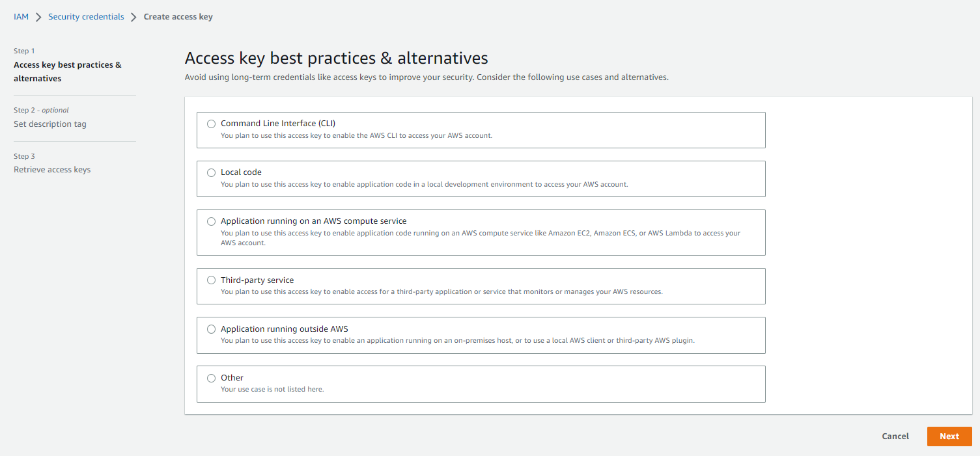
Task: Select the Command Line Interface (CLI) radio button
Action: point(211,124)
